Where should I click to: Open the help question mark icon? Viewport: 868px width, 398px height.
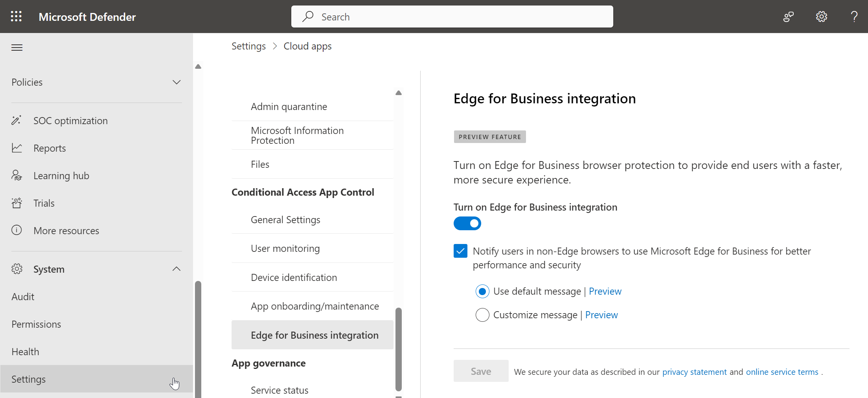point(854,17)
